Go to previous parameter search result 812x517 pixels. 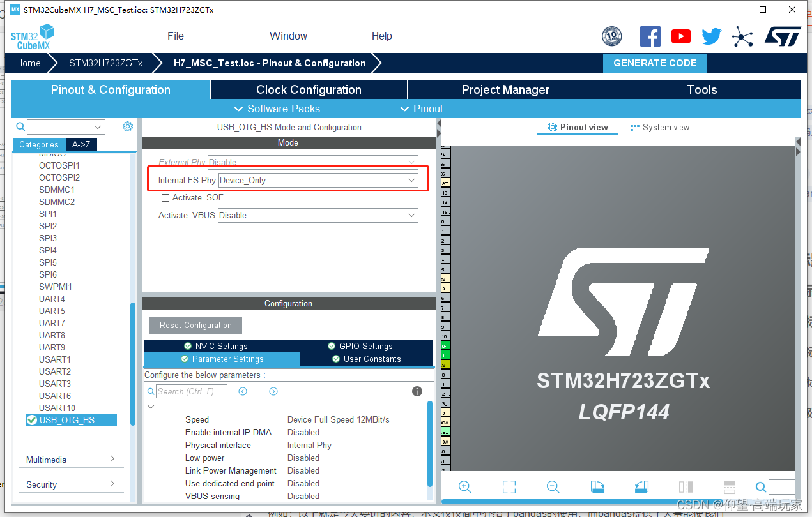pyautogui.click(x=243, y=391)
